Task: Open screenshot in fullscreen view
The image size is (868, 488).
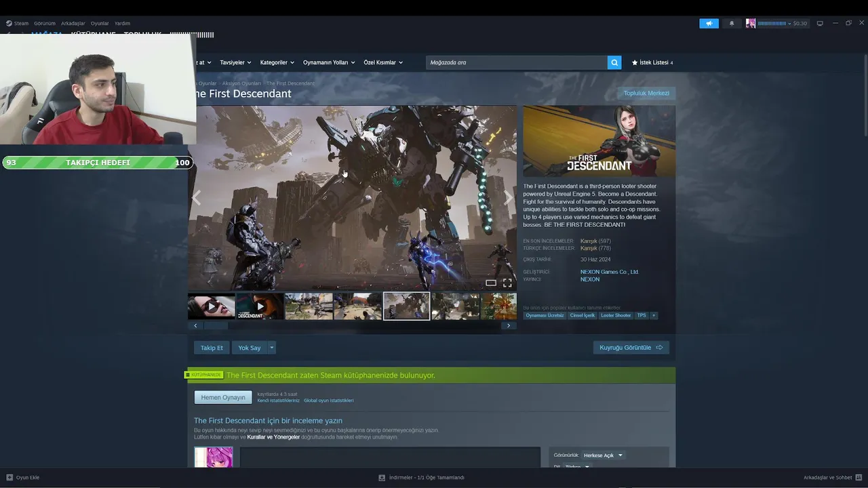Action: [507, 283]
